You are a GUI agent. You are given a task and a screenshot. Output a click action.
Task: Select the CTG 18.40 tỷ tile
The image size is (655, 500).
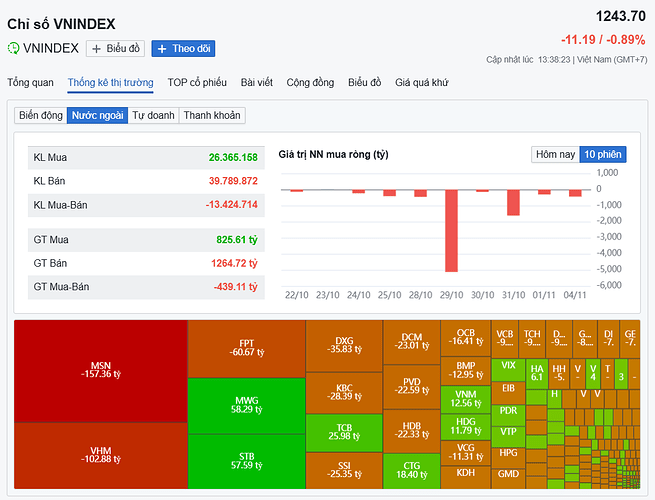[411, 471]
